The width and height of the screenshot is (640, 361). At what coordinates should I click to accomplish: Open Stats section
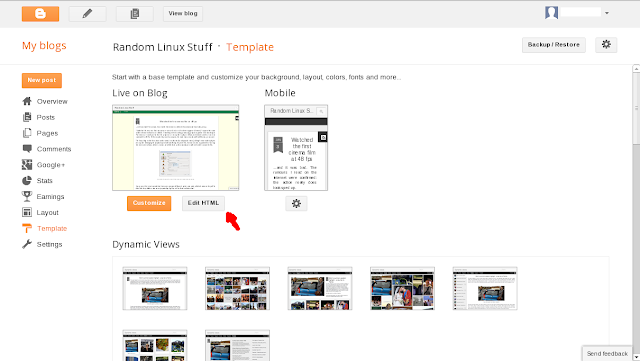[x=44, y=180]
